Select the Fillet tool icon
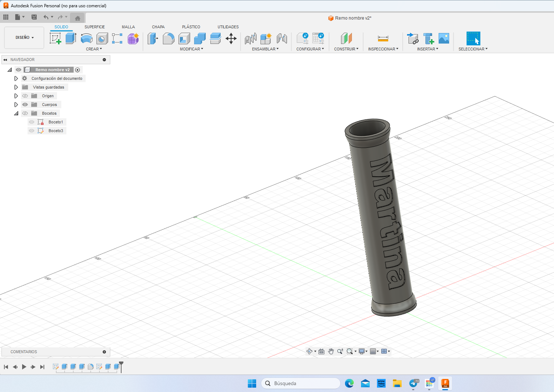This screenshot has width=554, height=392. pyautogui.click(x=168, y=38)
